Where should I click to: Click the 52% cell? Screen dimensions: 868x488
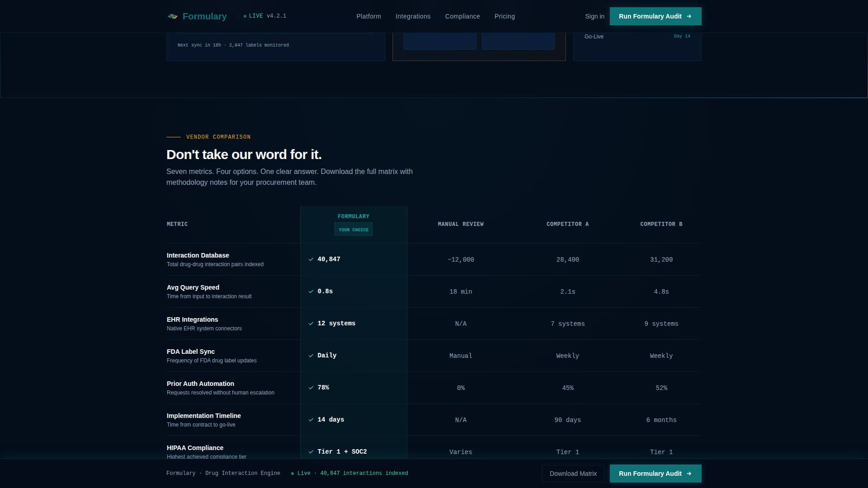661,388
